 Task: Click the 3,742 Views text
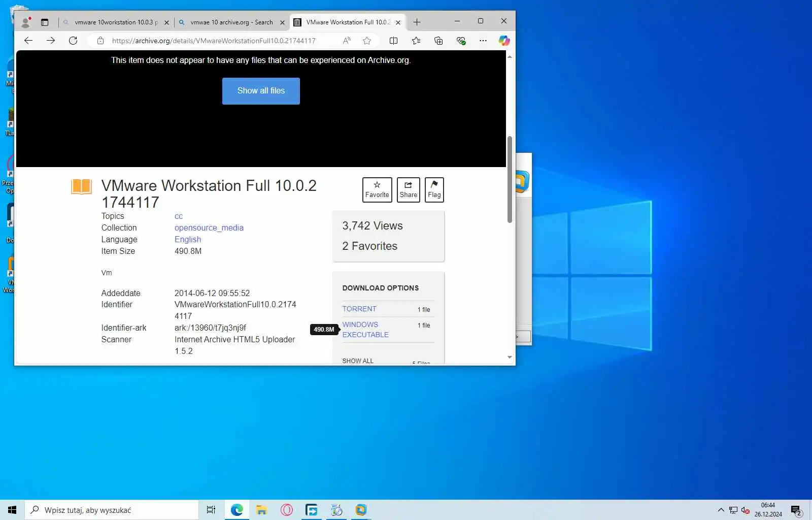pos(373,226)
